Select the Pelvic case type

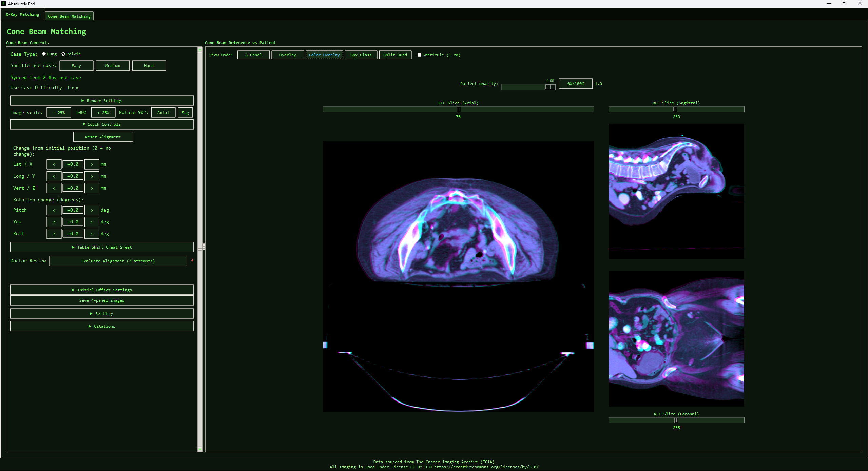tap(63, 54)
